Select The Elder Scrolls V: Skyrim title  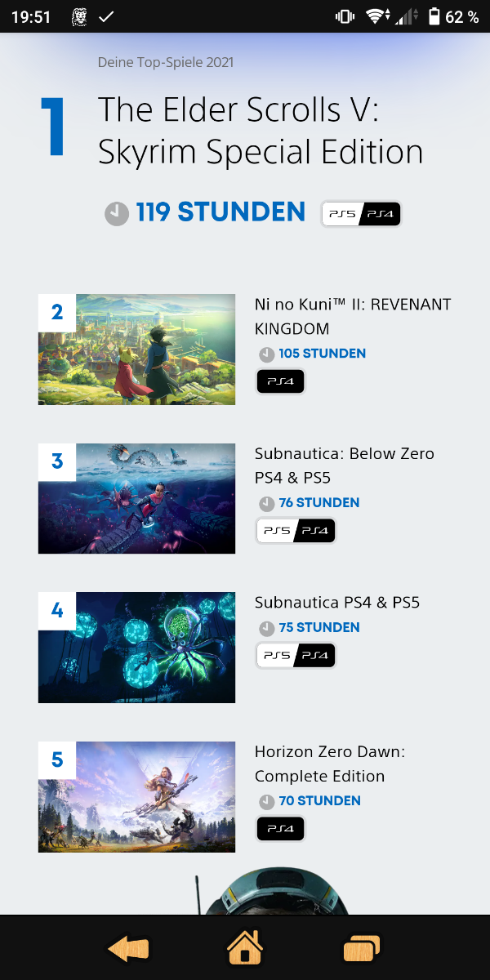tap(261, 131)
